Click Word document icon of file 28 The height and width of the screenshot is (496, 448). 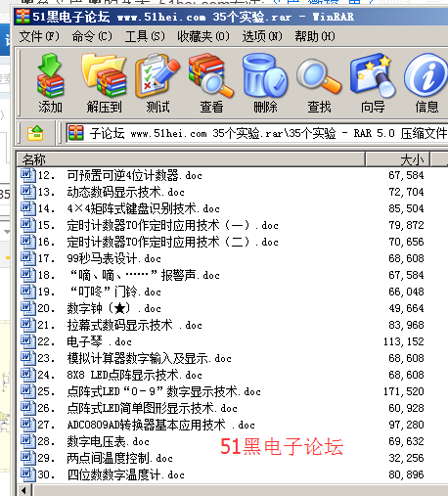pos(28,441)
